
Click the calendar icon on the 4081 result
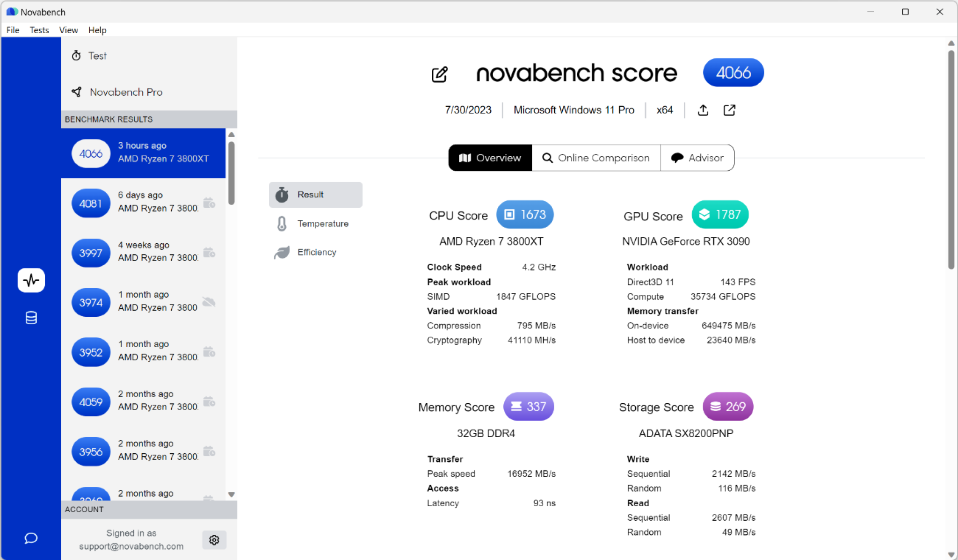209,203
